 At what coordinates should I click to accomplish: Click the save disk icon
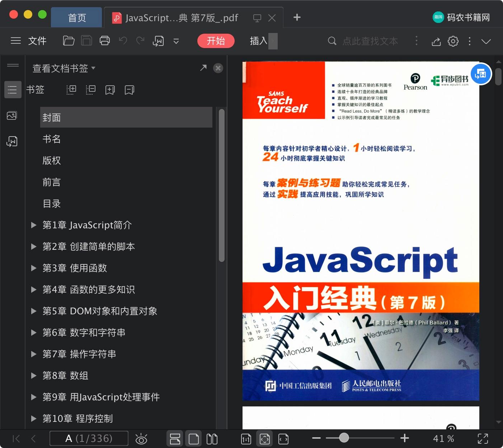click(86, 41)
